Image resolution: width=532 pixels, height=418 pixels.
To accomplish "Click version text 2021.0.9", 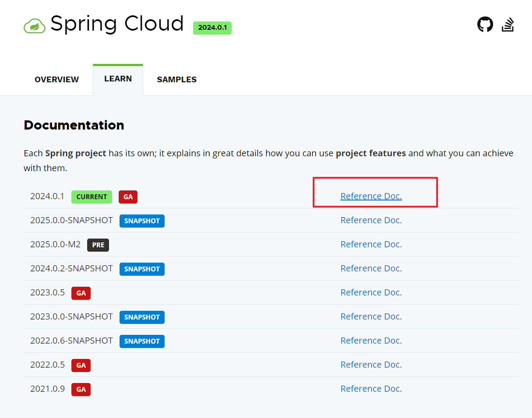I will [x=47, y=389].
